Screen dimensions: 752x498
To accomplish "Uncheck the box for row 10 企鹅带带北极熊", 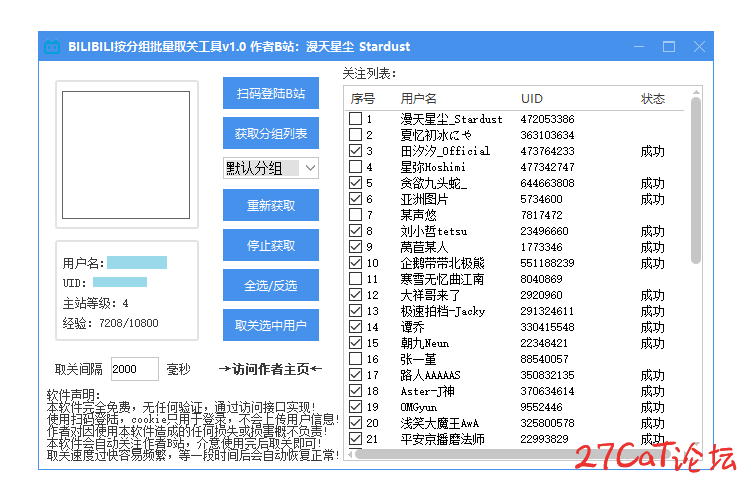I will click(355, 262).
